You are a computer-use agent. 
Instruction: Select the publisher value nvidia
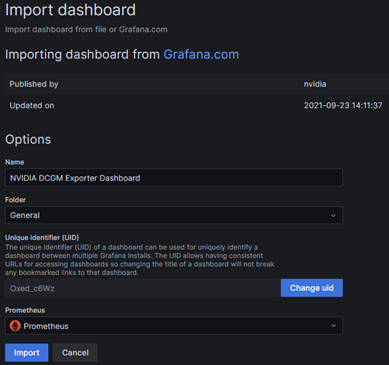pyautogui.click(x=315, y=84)
